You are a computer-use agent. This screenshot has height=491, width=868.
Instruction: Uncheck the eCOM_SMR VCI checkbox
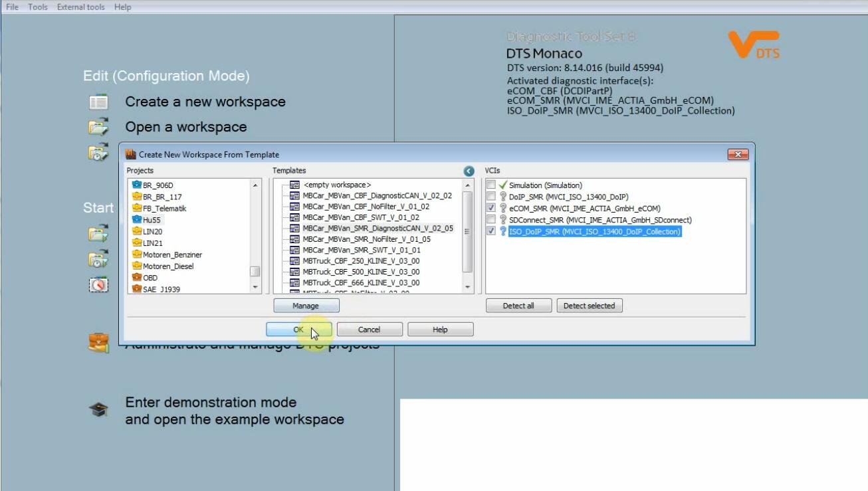(490, 208)
